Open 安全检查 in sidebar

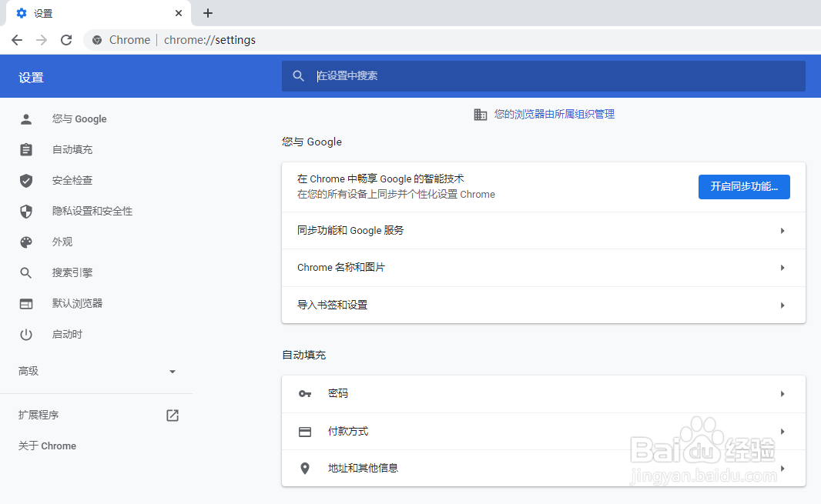point(72,181)
